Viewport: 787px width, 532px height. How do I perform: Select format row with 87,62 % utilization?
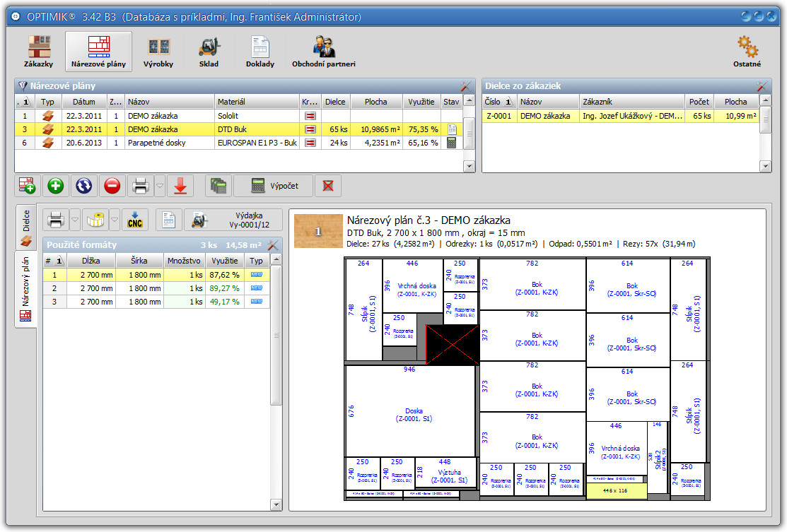(156, 275)
